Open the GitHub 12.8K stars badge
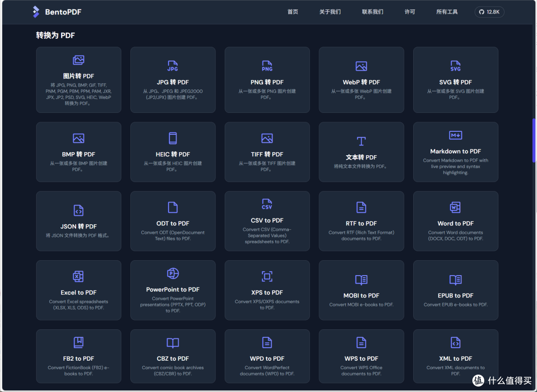The image size is (537, 392). tap(489, 12)
